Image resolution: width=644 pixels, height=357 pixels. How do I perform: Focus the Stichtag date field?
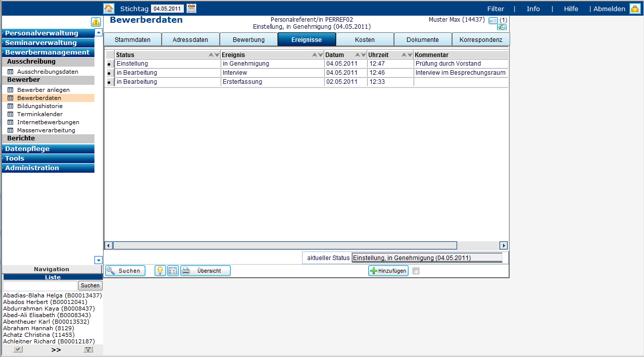pyautogui.click(x=168, y=9)
